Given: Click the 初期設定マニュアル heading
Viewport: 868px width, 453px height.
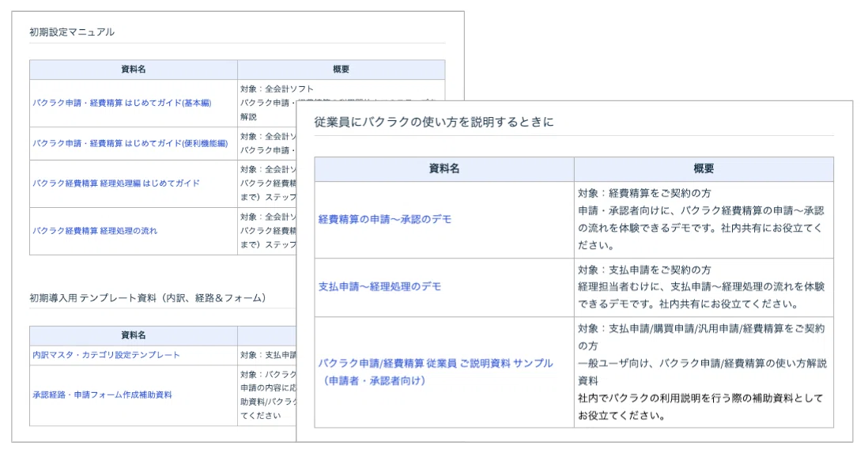Looking at the screenshot, I should pos(72,32).
